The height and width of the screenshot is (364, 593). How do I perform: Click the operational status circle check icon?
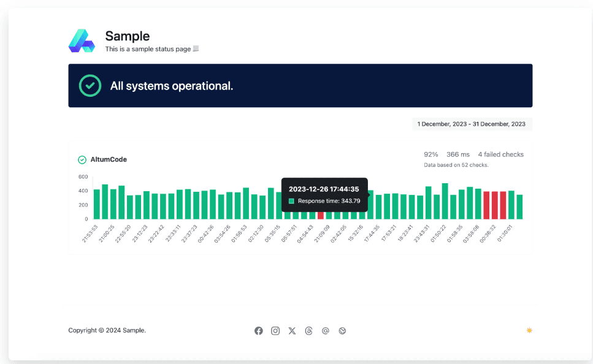click(90, 86)
